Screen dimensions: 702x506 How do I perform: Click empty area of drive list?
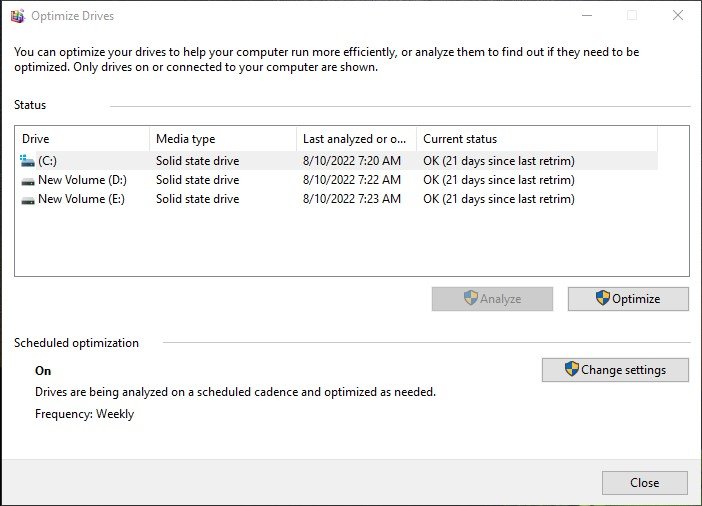coord(351,242)
